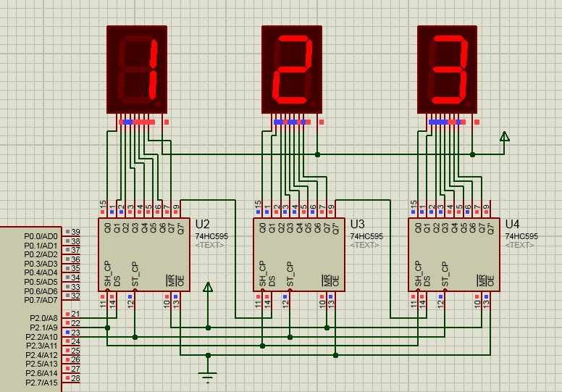Click the 74HC595 value text under U3

(366, 236)
